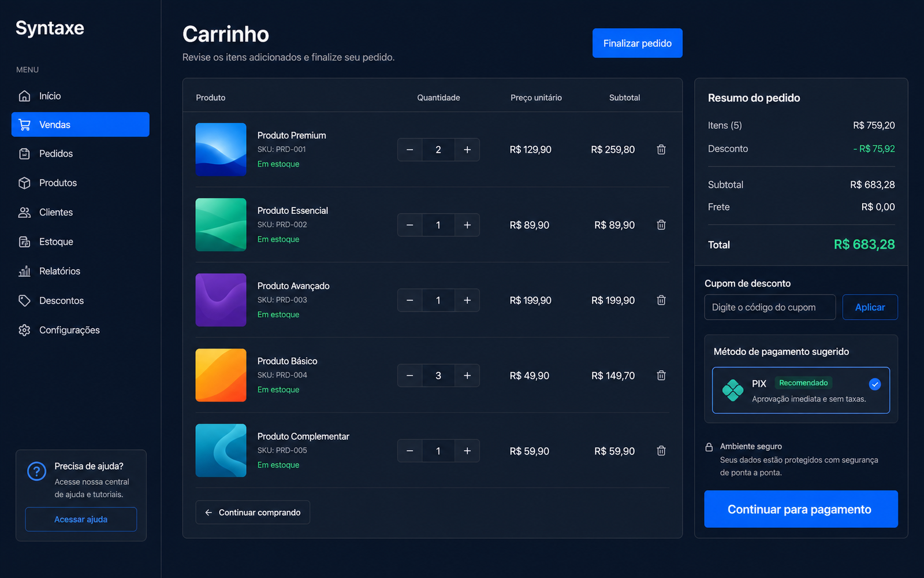
Task: Open Configurações from the sidebar
Action: click(x=80, y=330)
